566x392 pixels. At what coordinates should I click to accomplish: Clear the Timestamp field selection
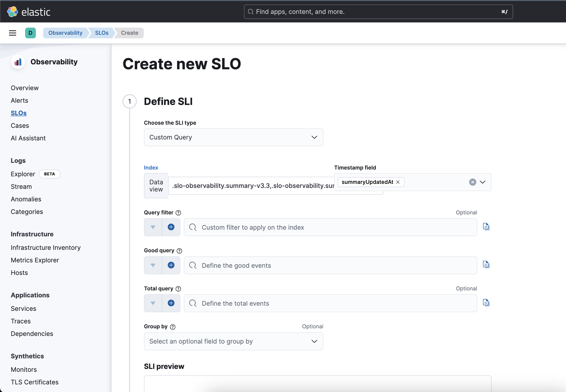click(x=472, y=182)
